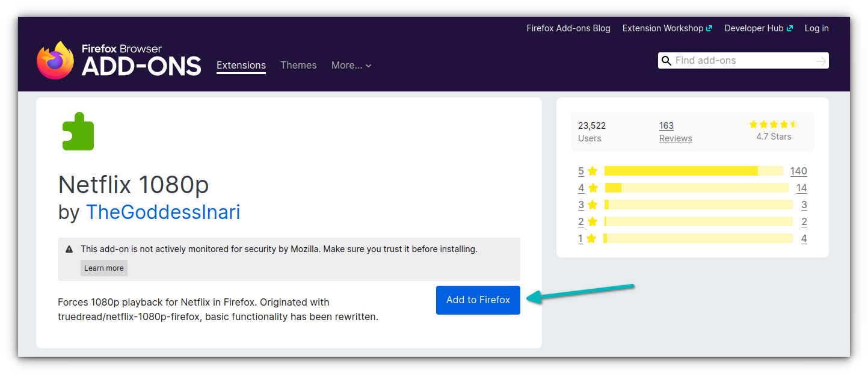Click the 5-star rating bar
Viewport: 868px width, 376px height.
click(694, 171)
